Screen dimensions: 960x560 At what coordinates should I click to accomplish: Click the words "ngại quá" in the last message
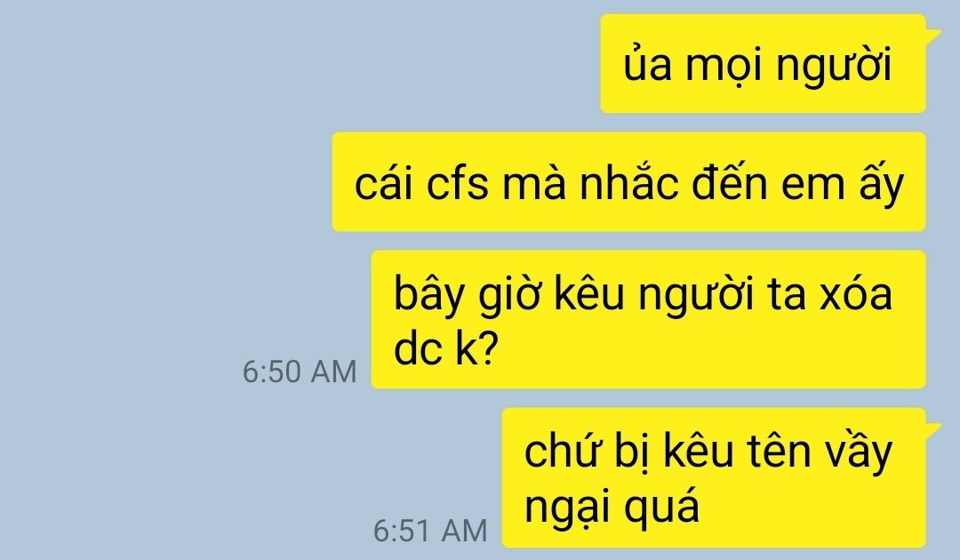click(x=612, y=508)
